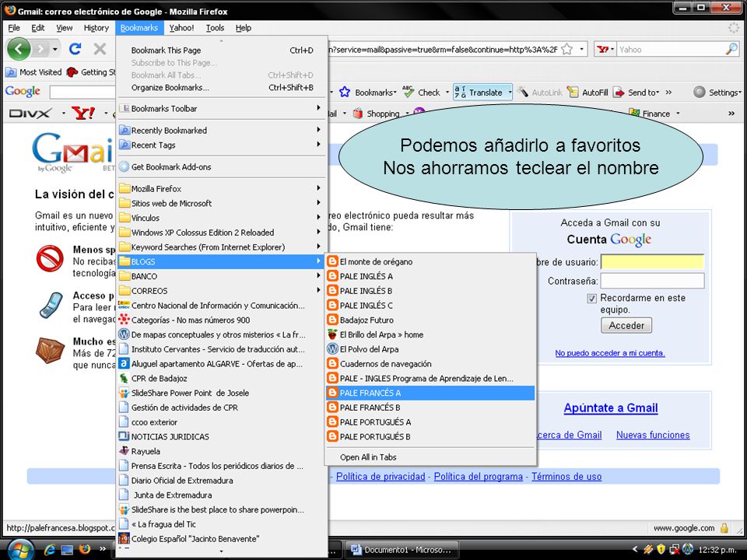Expand the Bookmarks Toolbar submenu

223,108
